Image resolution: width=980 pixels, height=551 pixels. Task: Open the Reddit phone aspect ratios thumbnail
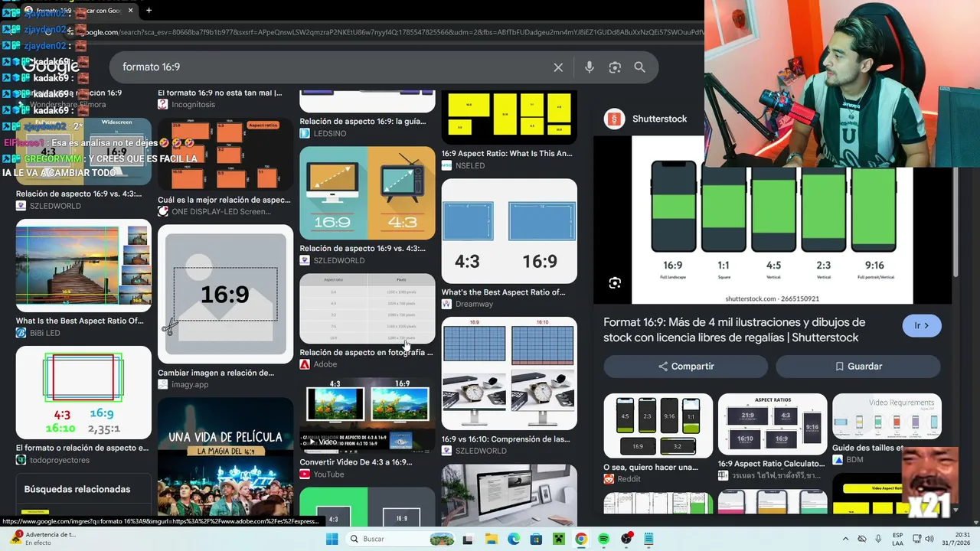[658, 425]
